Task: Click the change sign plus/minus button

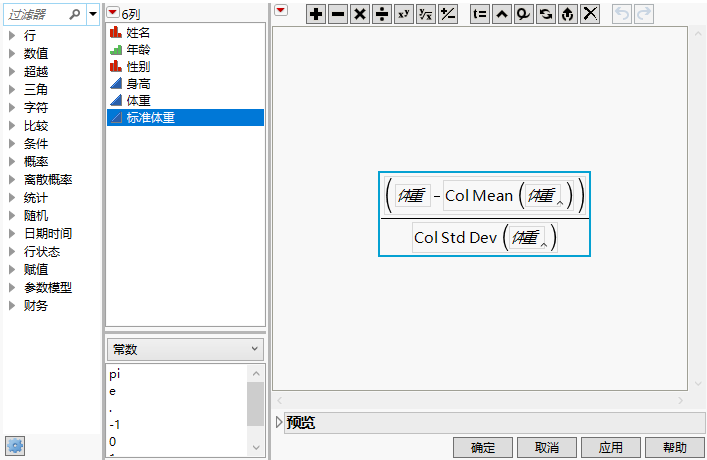Action: (x=448, y=14)
